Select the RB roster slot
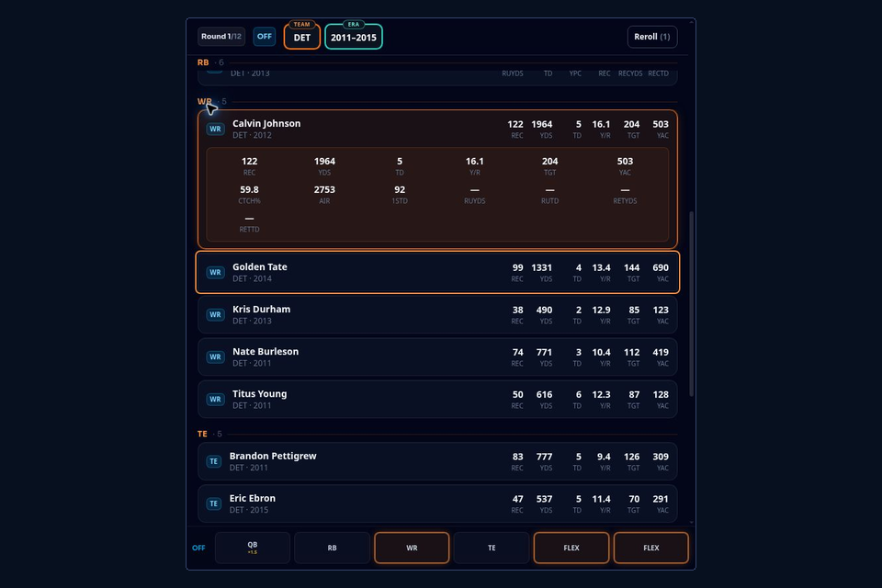Image resolution: width=882 pixels, height=588 pixels. [332, 548]
